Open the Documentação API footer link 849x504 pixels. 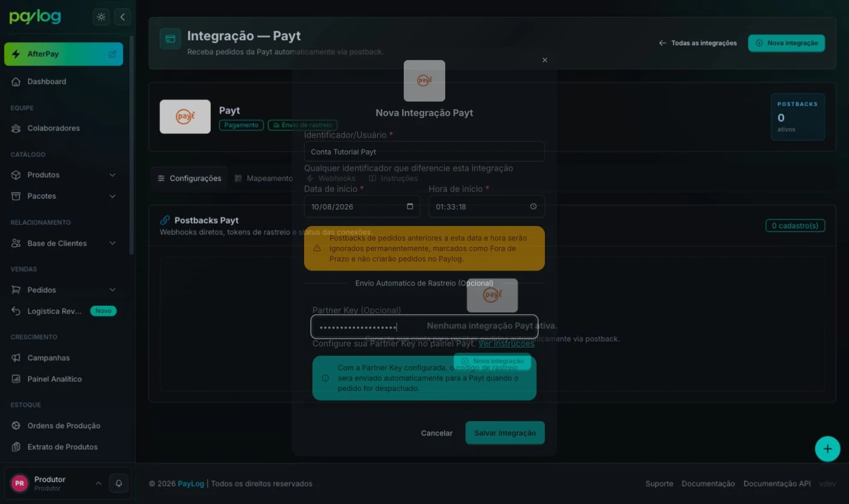pyautogui.click(x=777, y=483)
